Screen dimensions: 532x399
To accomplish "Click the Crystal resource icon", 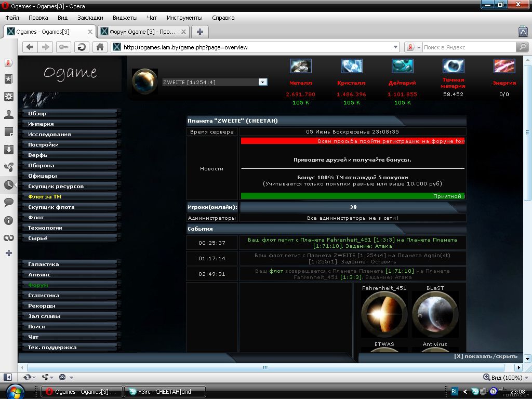I will (x=352, y=66).
